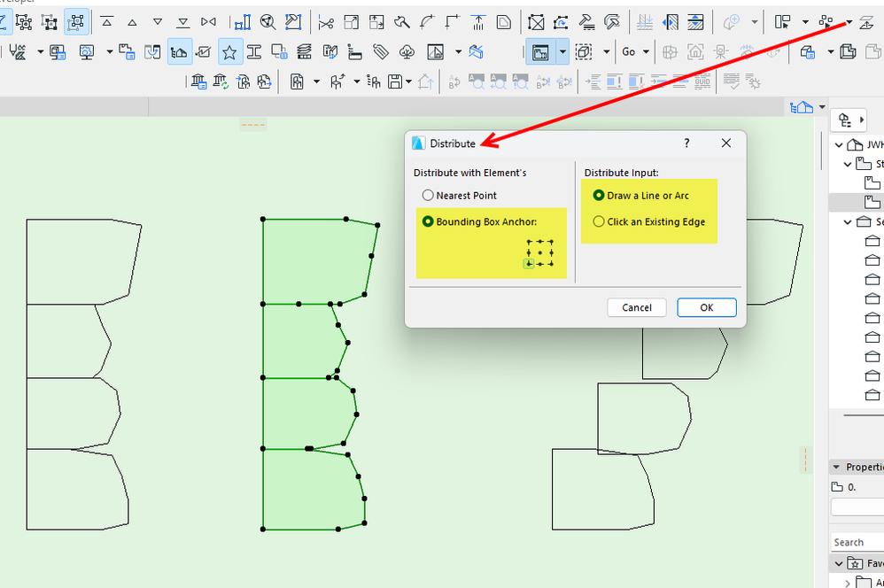Collapse the Favorites folder in the palette
Screen dimensions: 884x588
tap(839, 563)
